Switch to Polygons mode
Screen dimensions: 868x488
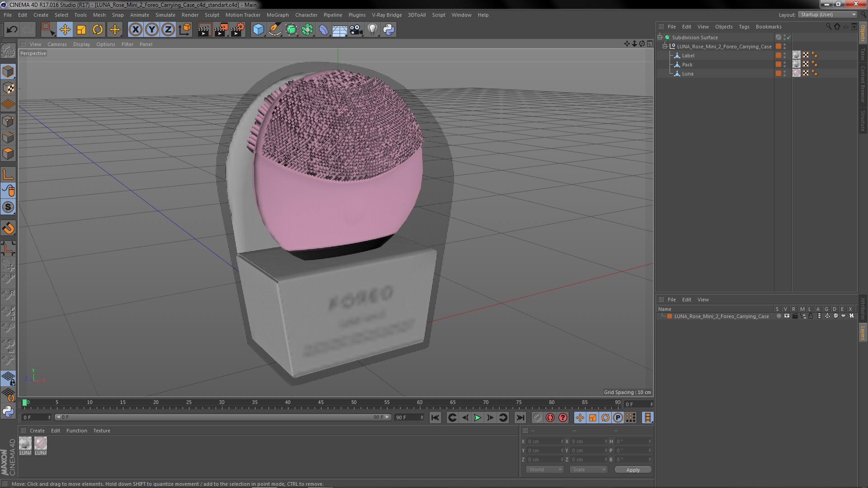coord(8,154)
